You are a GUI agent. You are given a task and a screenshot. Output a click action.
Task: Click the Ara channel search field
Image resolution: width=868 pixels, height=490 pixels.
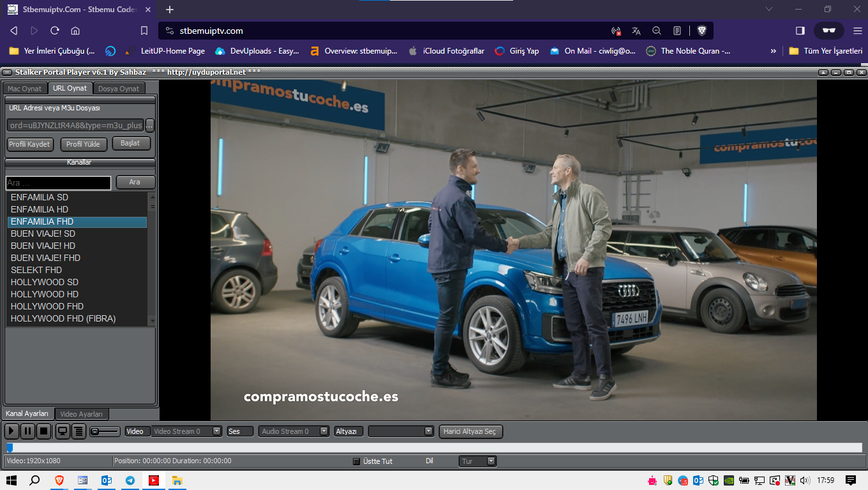coord(59,182)
